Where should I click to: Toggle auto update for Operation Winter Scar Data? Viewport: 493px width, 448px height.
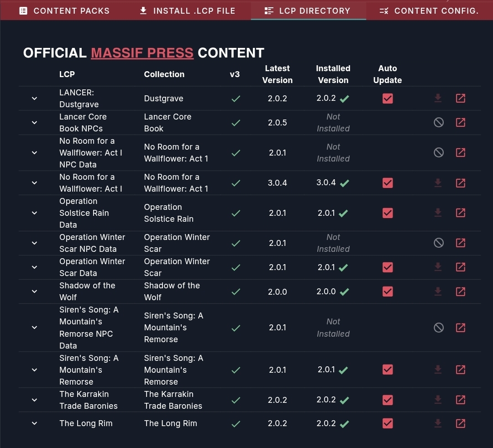tap(388, 267)
